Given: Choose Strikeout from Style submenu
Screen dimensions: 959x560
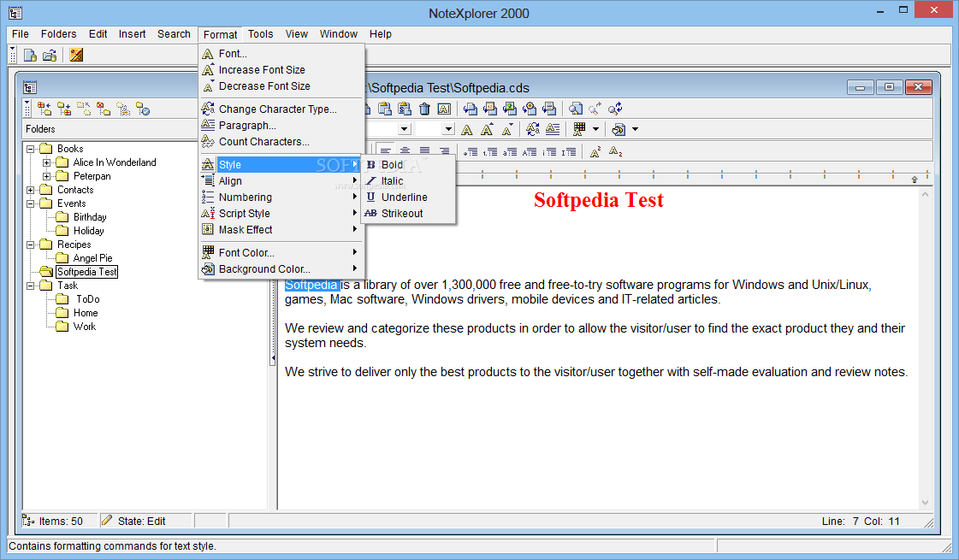Looking at the screenshot, I should [409, 214].
